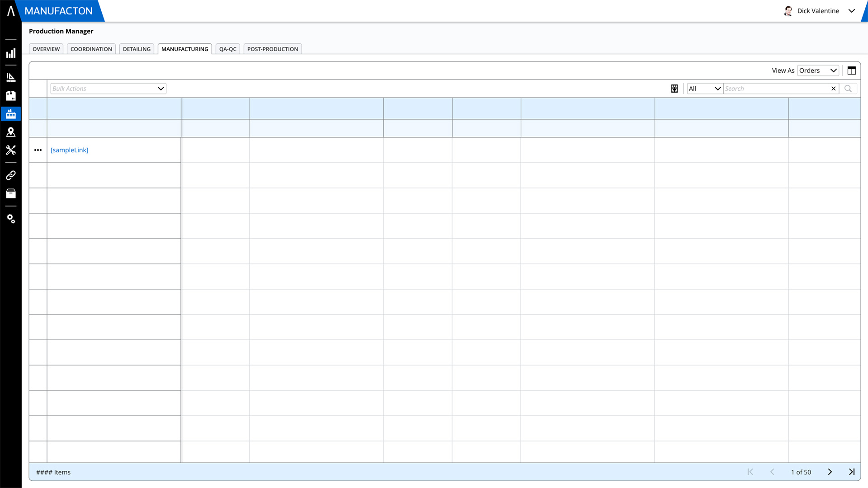Screen dimensions: 868x488
Task: Open the bar chart dashboard icon
Action: pos(11,53)
